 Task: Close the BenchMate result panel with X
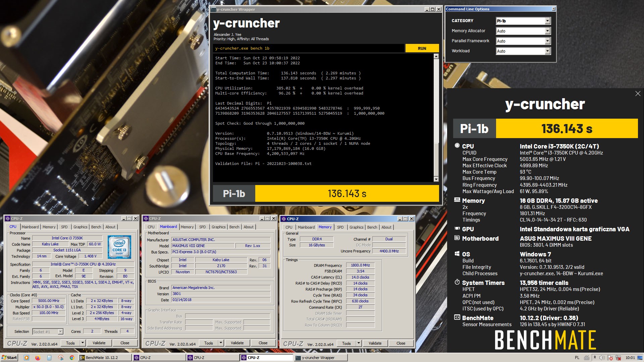(x=638, y=94)
